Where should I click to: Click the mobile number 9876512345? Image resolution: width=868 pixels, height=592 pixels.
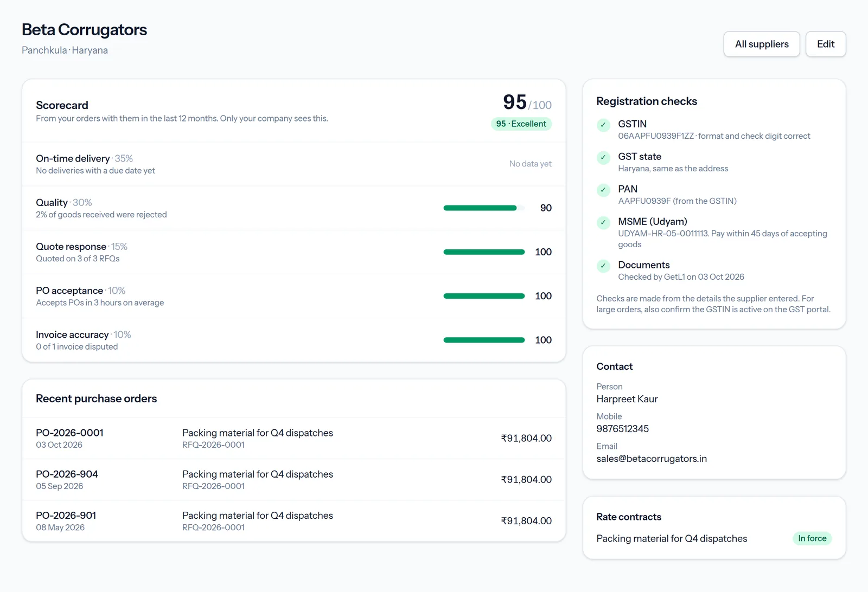(x=622, y=429)
